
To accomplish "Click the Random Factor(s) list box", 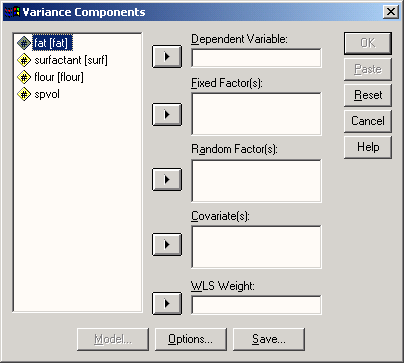I will [256, 181].
